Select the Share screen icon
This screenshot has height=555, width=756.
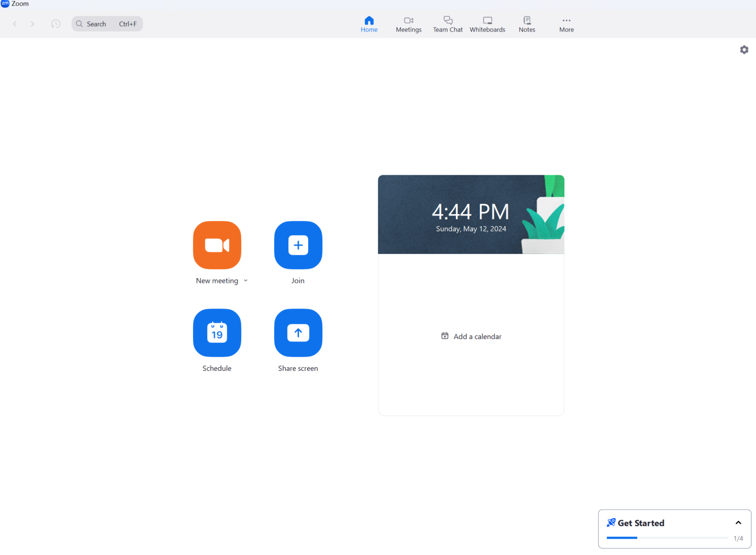[298, 333]
